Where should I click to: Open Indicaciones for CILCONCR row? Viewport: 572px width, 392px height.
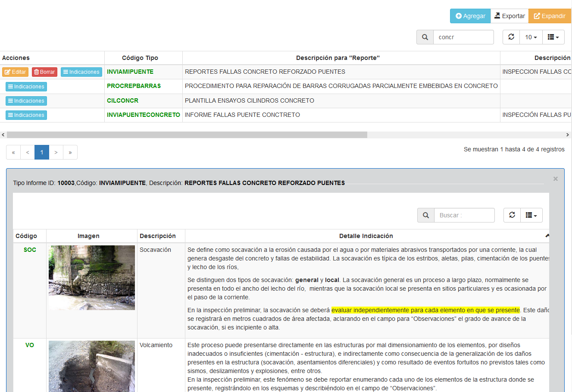click(26, 101)
